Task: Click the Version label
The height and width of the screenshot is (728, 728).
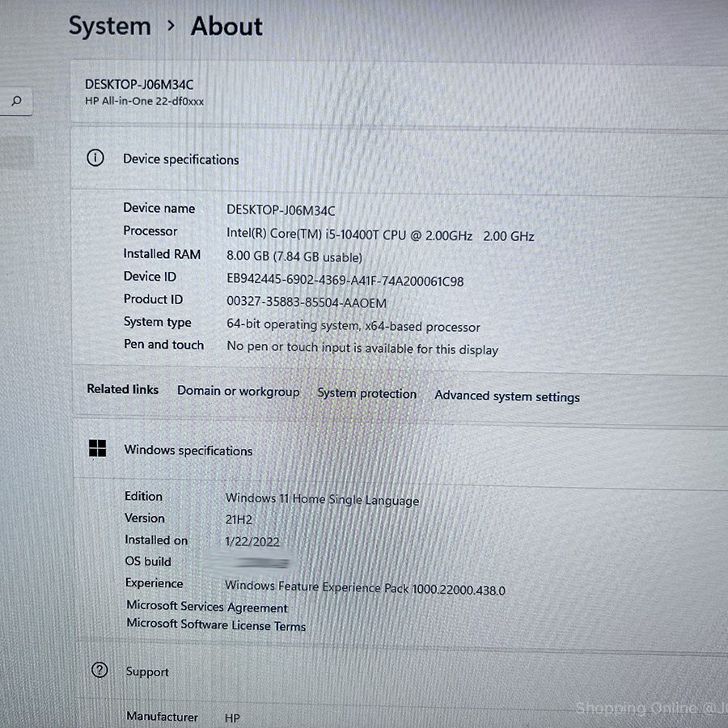Action: pyautogui.click(x=145, y=518)
